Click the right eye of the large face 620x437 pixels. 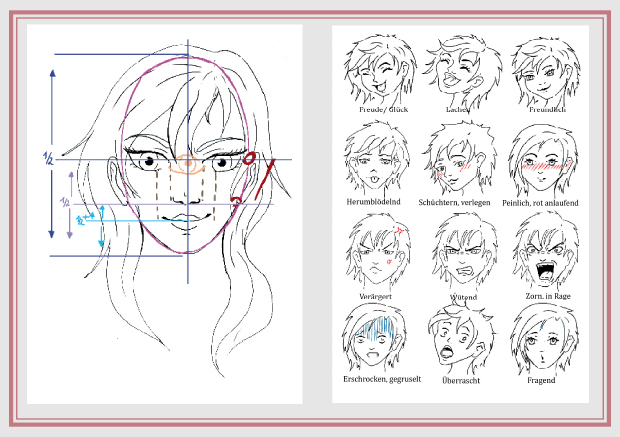coord(221,163)
